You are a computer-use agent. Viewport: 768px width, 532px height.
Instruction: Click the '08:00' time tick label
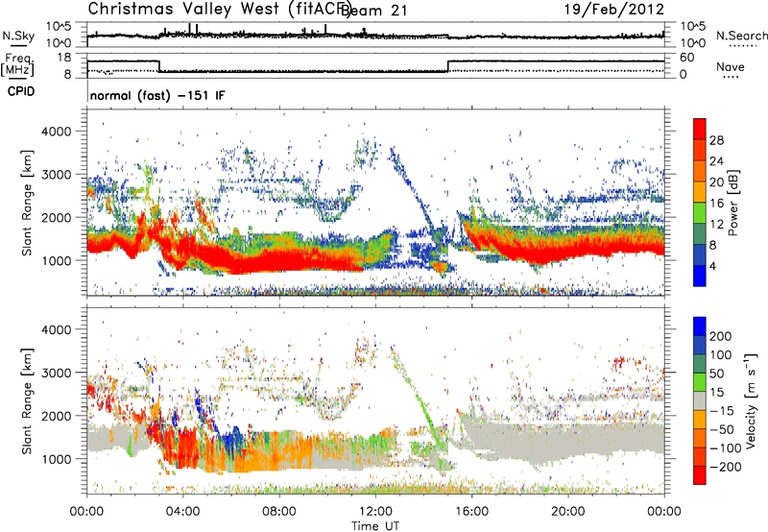279,512
